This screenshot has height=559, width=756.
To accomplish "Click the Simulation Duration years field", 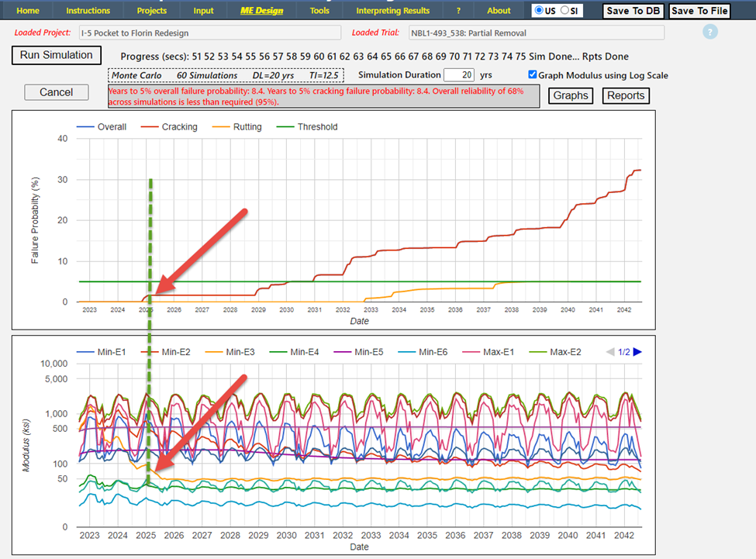I will [458, 75].
